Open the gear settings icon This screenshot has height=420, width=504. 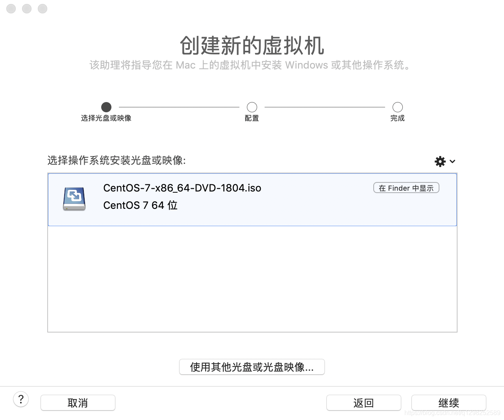click(440, 162)
